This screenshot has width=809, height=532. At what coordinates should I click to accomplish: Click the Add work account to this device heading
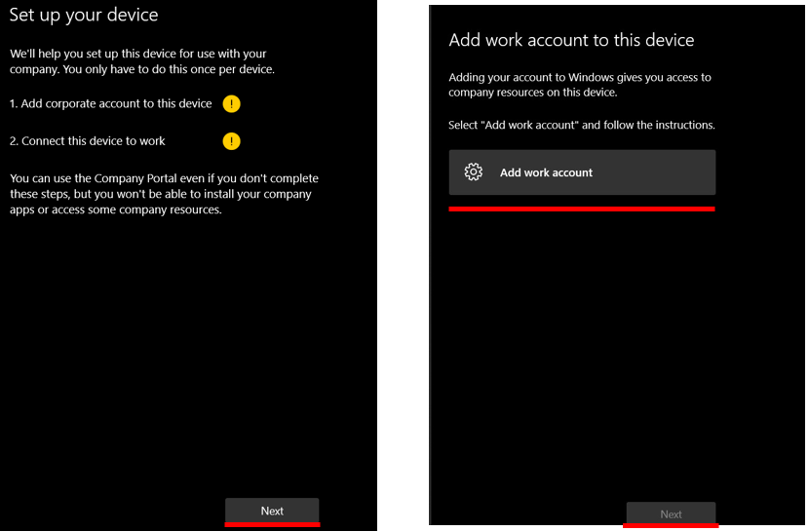[571, 40]
